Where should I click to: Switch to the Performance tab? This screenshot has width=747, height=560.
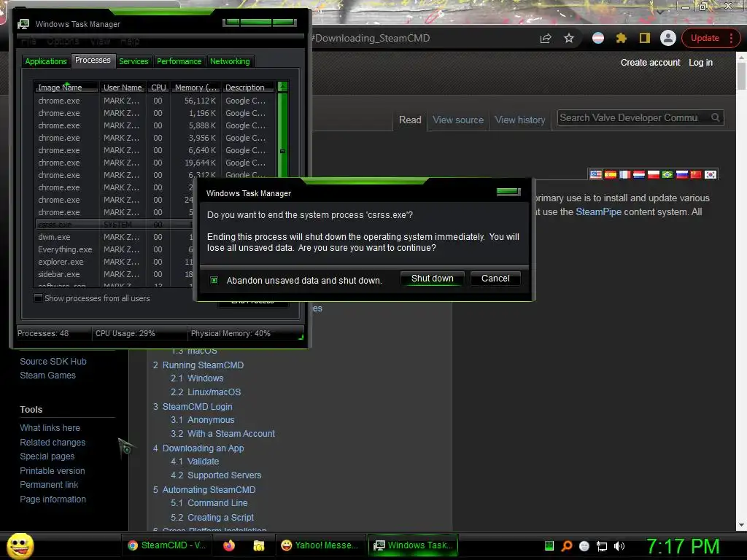(179, 61)
